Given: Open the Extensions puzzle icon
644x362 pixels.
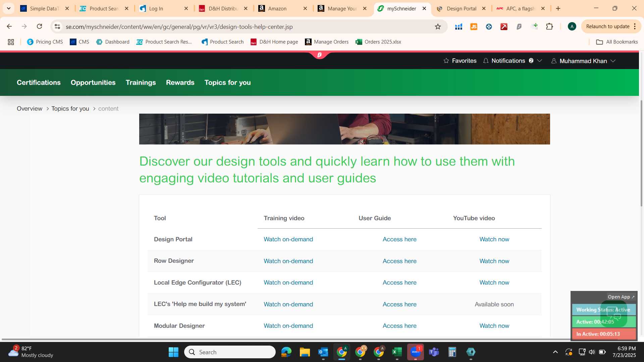Looking at the screenshot, I should (549, 26).
